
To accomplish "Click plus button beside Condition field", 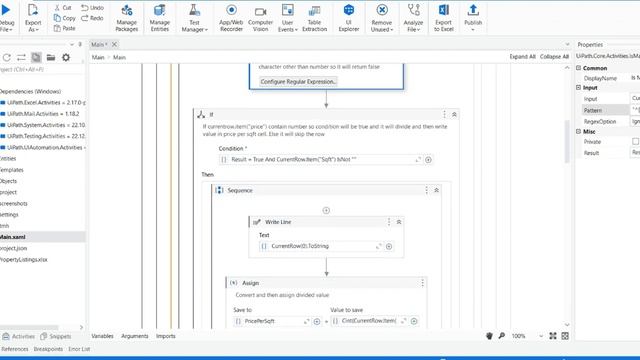I will pos(428,160).
